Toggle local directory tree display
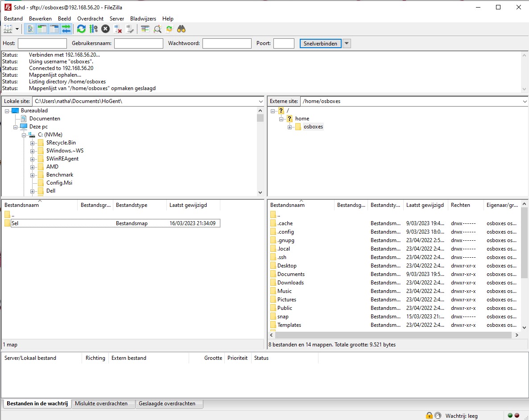 tap(42, 29)
